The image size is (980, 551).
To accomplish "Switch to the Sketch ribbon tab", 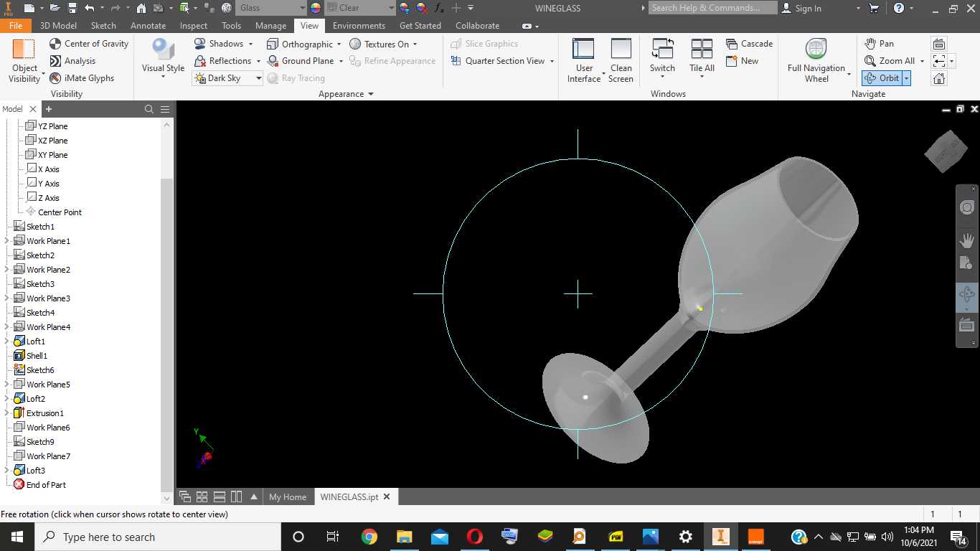I will tap(103, 25).
